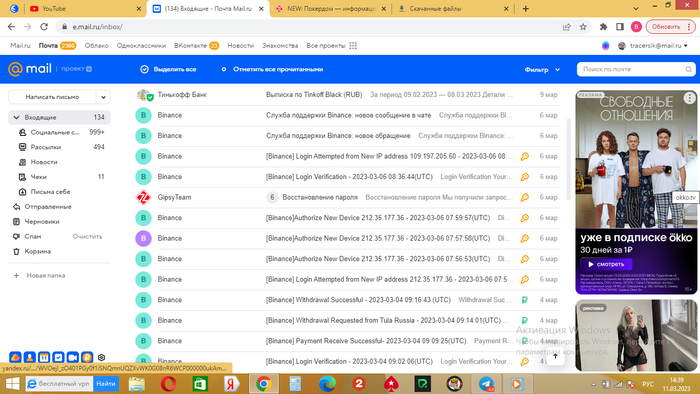This screenshot has width=700, height=394.
Task: Collapse the 'Входящие' folder chevron
Action: [17, 117]
